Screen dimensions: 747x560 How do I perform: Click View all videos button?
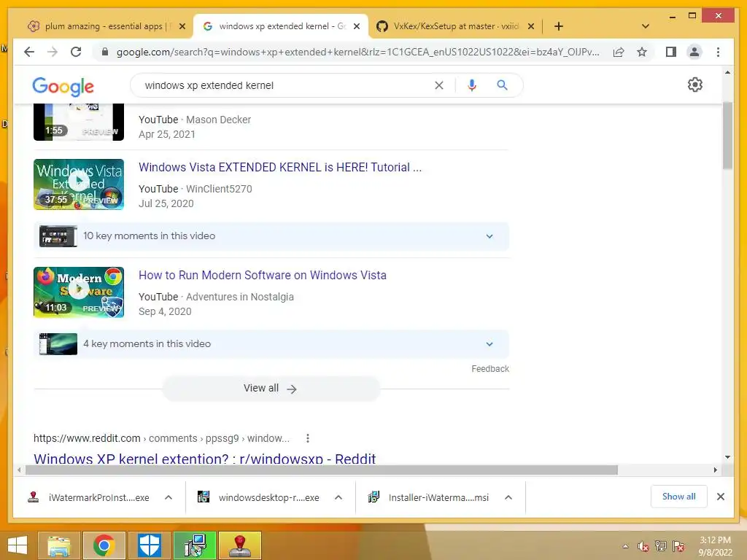271,389
